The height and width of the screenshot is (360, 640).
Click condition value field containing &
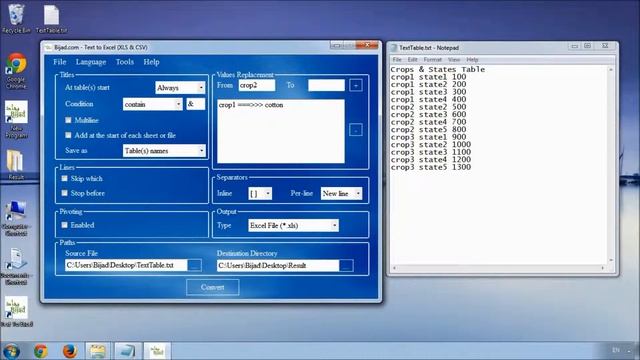point(196,104)
